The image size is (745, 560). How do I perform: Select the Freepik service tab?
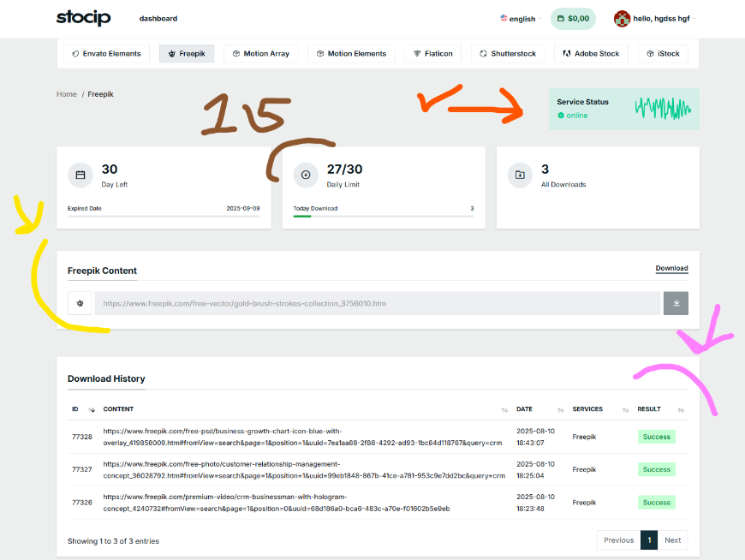tap(187, 54)
